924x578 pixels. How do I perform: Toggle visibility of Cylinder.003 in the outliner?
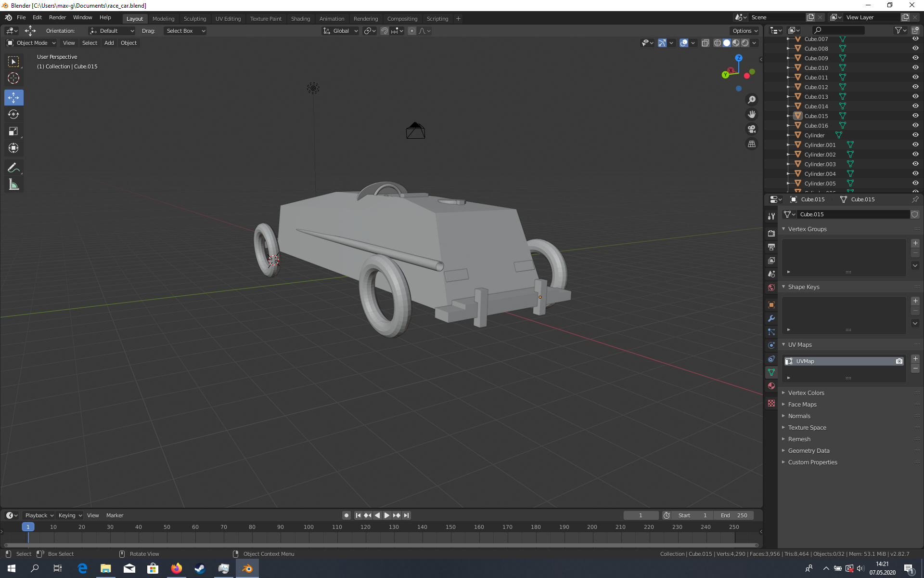point(915,164)
